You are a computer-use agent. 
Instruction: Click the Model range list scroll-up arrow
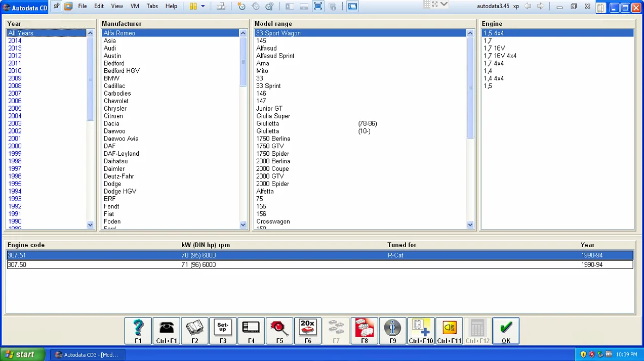point(470,33)
